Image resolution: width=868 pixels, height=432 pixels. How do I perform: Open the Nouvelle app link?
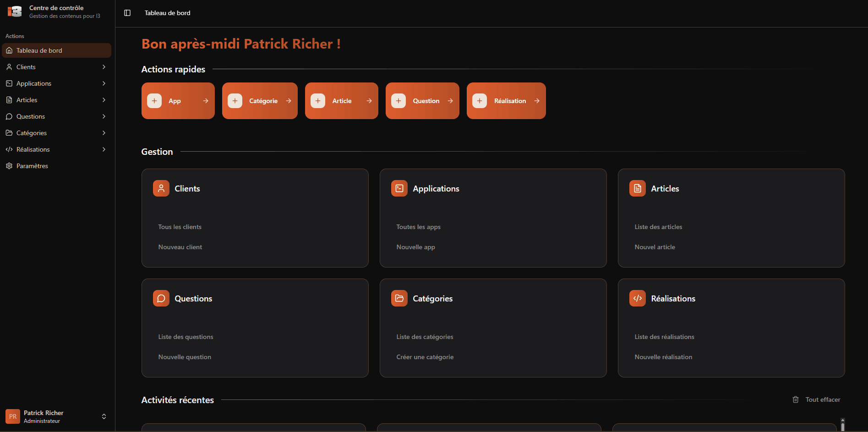416,247
